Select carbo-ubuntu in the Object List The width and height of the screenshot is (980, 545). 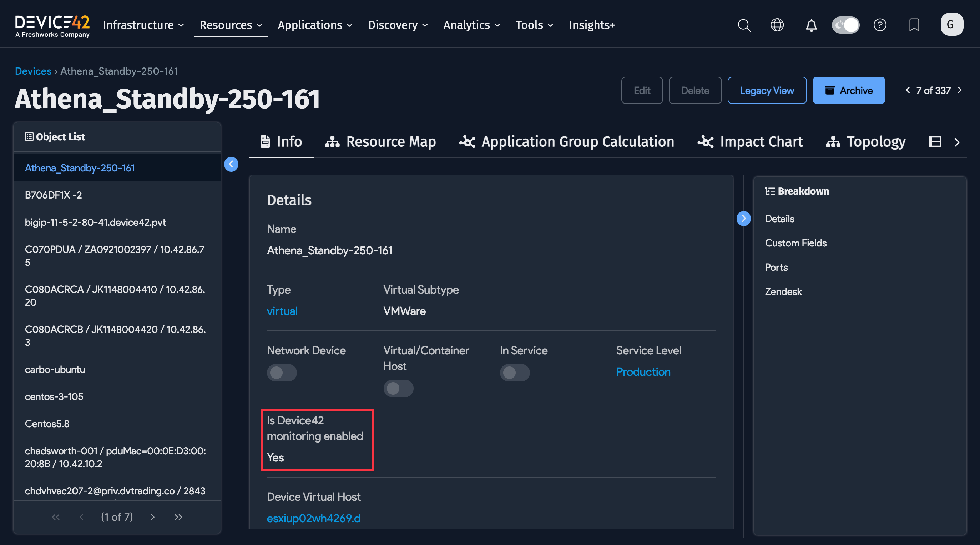coord(55,370)
